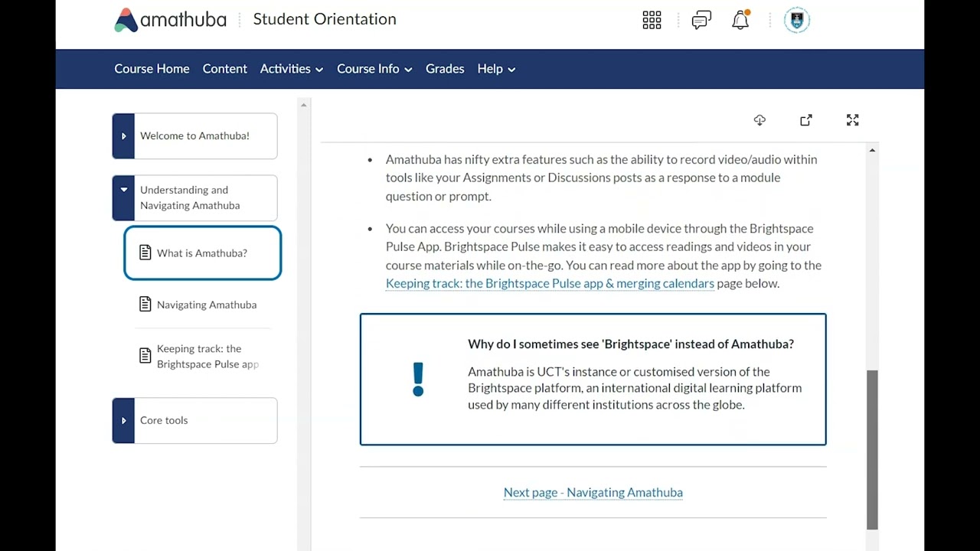Open the Content tab
The width and height of the screenshot is (980, 551).
[x=225, y=69]
